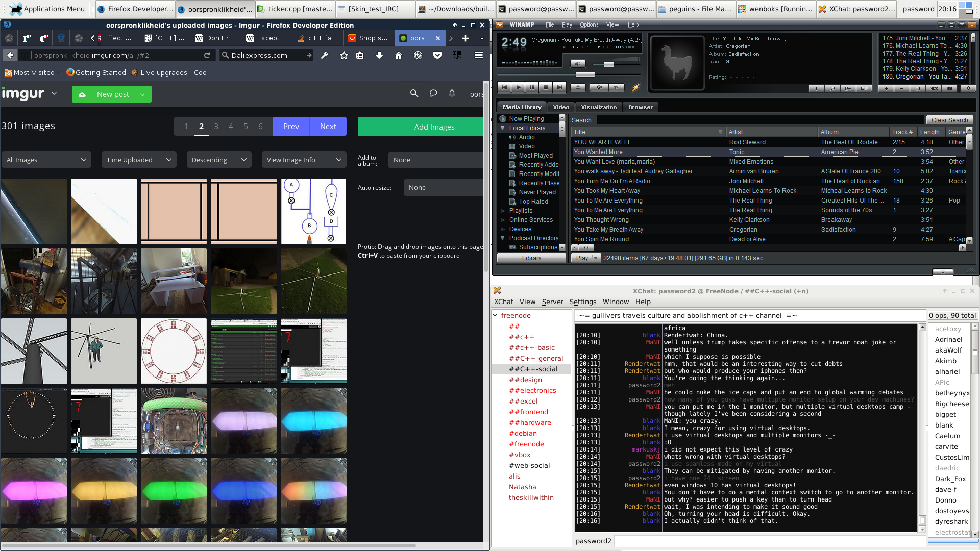This screenshot has height=551, width=980.
Task: Click the Winamp library Search field
Action: point(759,120)
